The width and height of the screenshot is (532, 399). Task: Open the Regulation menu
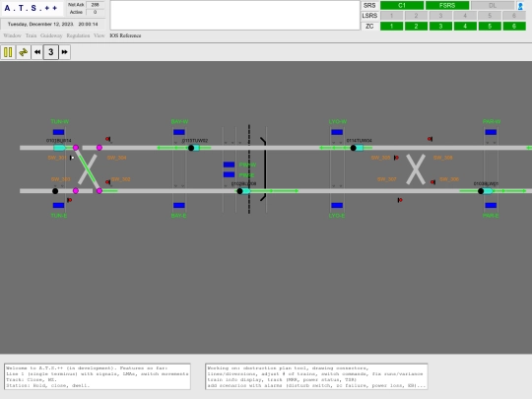(78, 35)
